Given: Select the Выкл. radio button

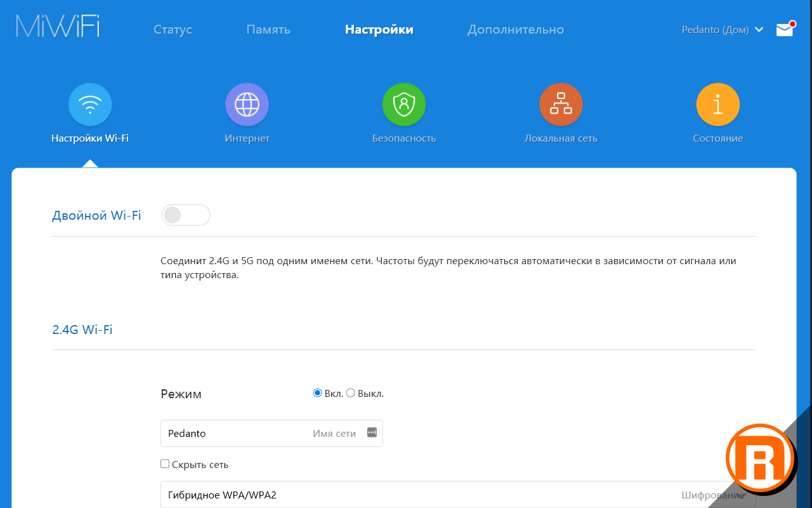Looking at the screenshot, I should click(350, 393).
